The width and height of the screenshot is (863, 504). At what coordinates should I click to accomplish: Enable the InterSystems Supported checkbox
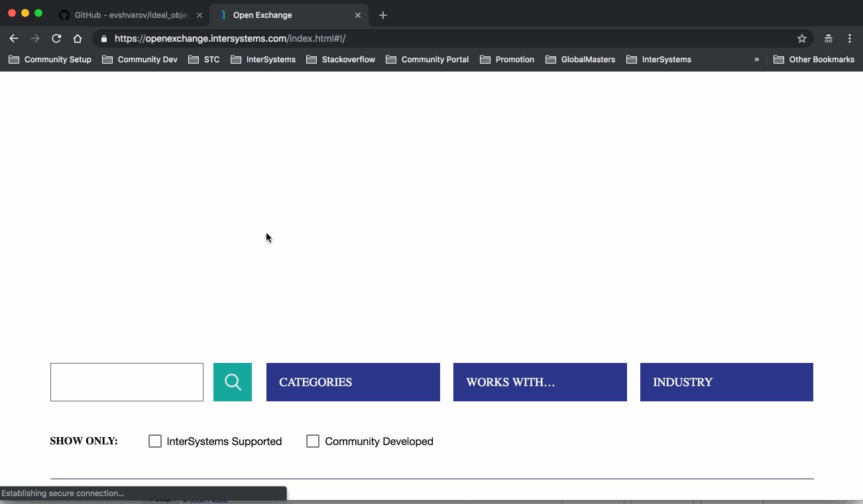[155, 441]
